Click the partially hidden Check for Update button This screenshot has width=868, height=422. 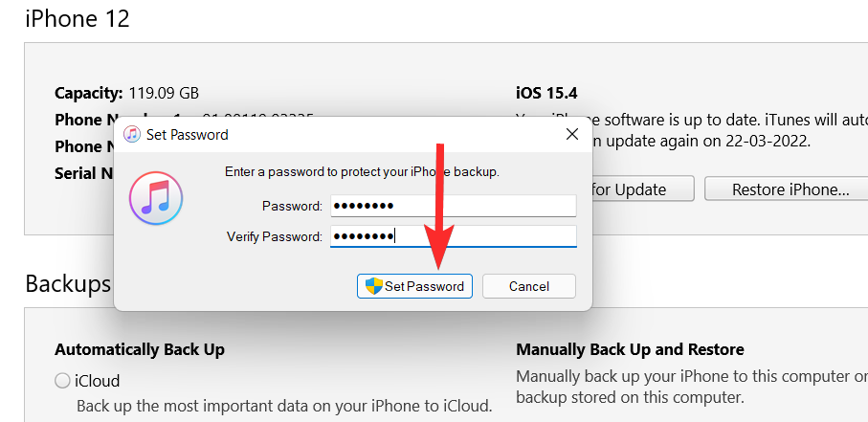point(641,189)
